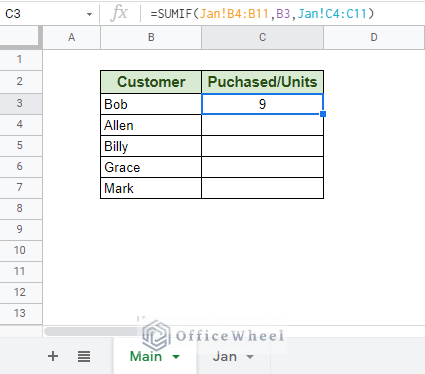Select empty units cell next to Grace
425x374 pixels.
[x=263, y=167]
